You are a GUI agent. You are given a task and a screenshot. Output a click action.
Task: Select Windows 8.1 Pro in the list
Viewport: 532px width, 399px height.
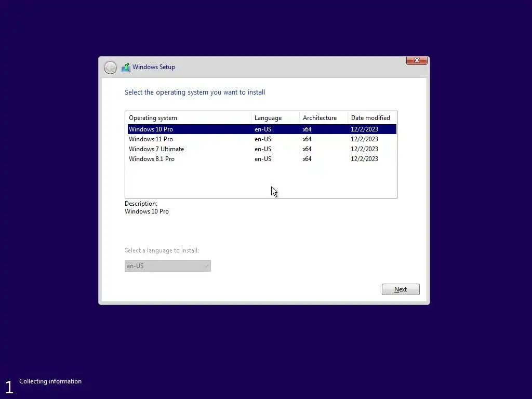coord(262,159)
